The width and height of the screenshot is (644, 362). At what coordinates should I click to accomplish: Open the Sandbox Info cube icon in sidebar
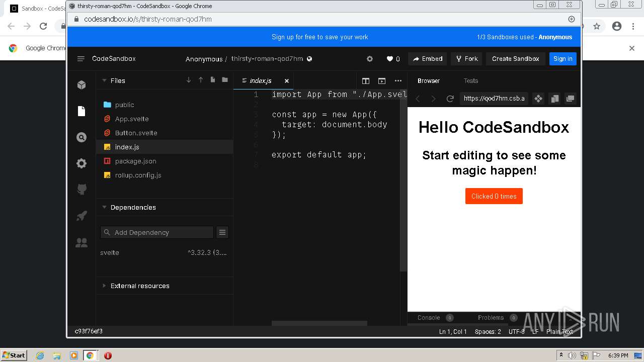pyautogui.click(x=82, y=85)
